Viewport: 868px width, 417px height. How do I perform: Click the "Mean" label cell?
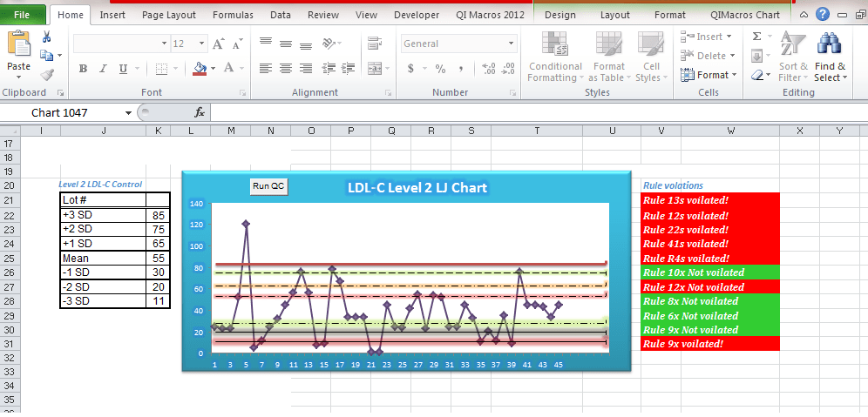click(x=103, y=259)
